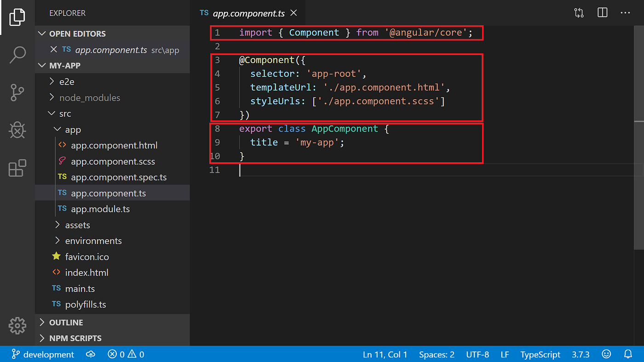Send feedback using the smiley icon
Viewport: 644px width, 362px height.
[606, 354]
